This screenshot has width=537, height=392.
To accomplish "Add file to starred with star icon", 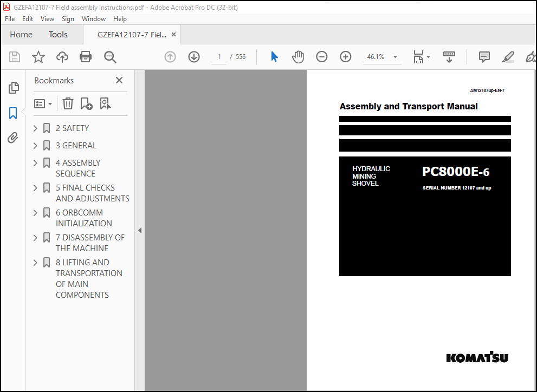I will [x=38, y=57].
